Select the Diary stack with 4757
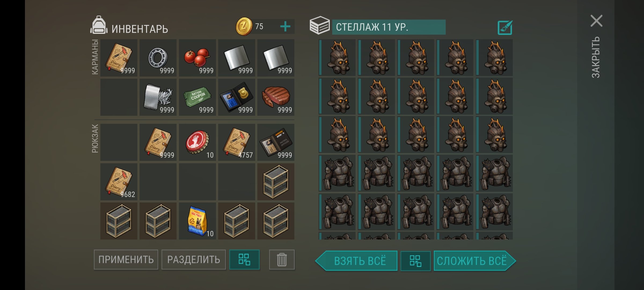This screenshot has width=644, height=290. tap(236, 142)
